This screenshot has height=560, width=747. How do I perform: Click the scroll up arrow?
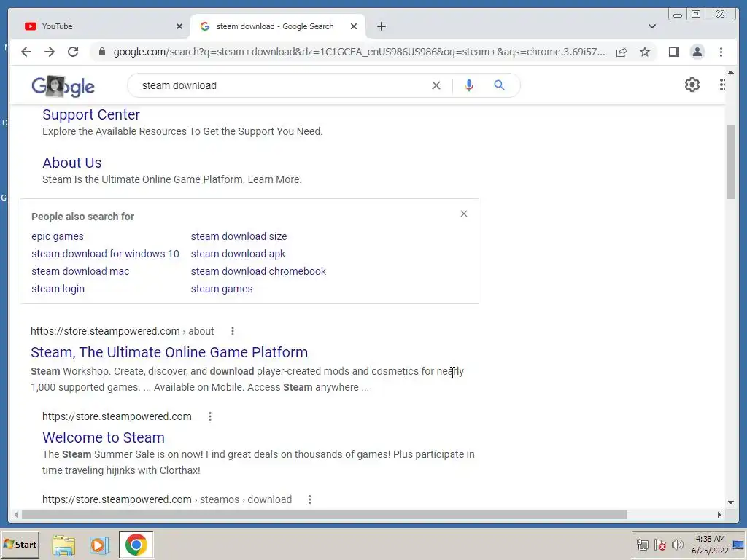(731, 72)
